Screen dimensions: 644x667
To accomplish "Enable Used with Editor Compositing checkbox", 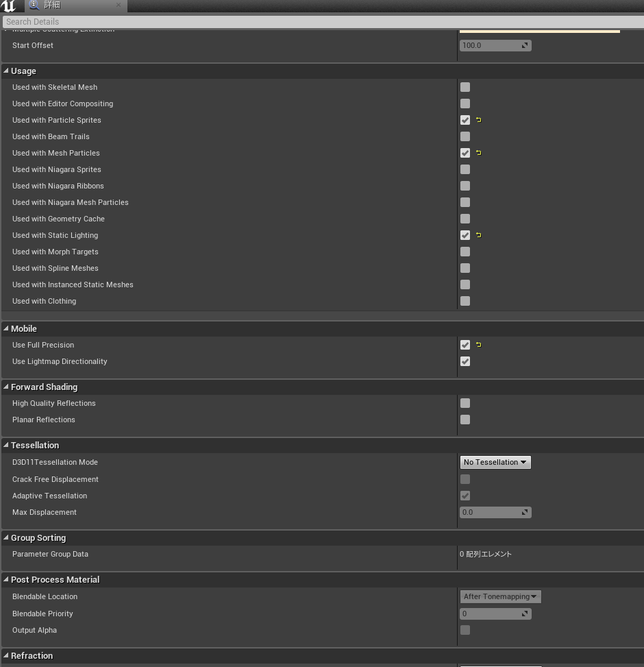I will 465,104.
